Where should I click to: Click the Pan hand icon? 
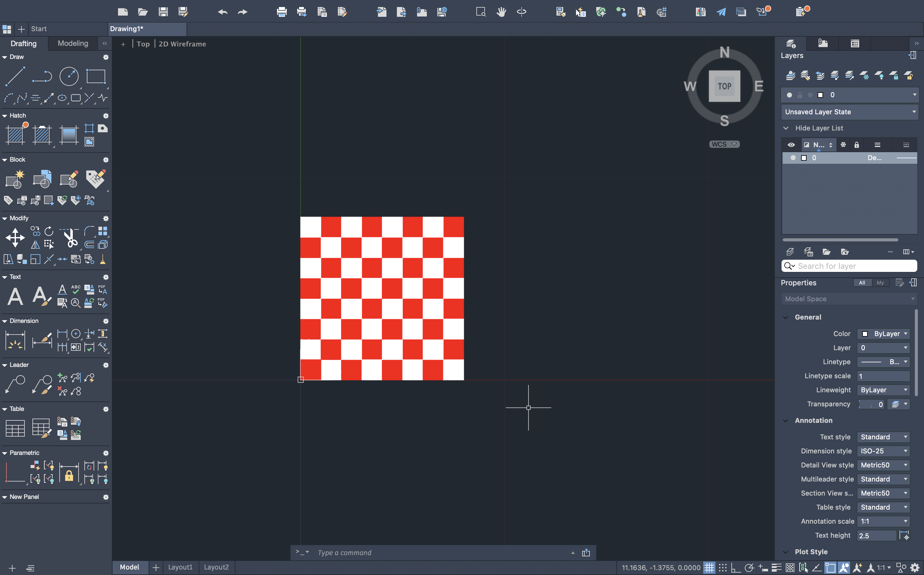(x=501, y=12)
